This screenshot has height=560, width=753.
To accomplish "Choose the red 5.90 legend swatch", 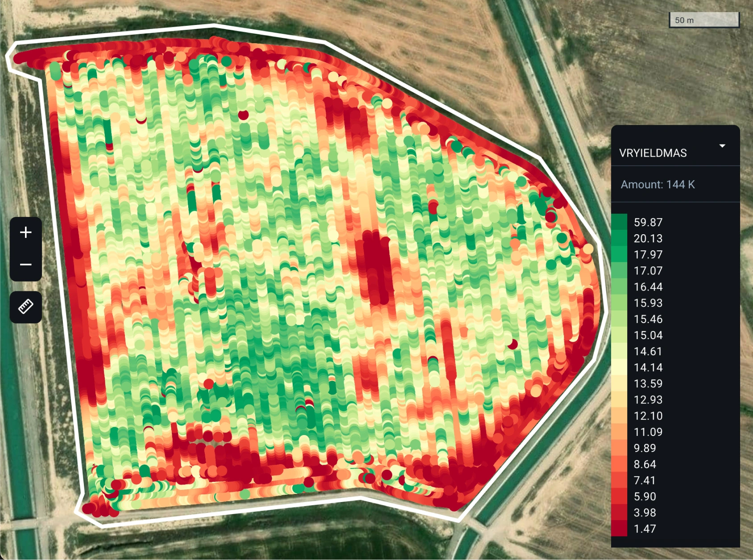I will (x=619, y=497).
